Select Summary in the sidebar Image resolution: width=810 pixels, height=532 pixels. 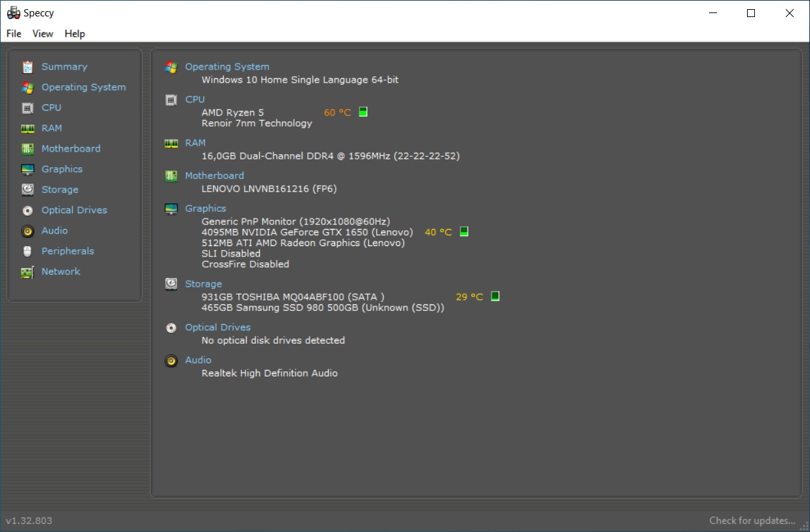(64, 67)
